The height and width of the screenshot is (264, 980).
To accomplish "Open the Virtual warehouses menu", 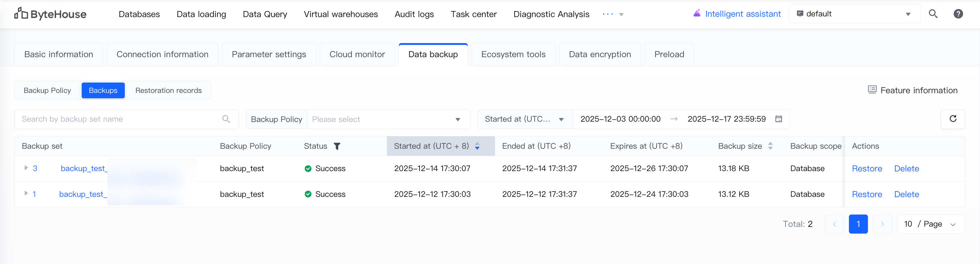I will (341, 14).
